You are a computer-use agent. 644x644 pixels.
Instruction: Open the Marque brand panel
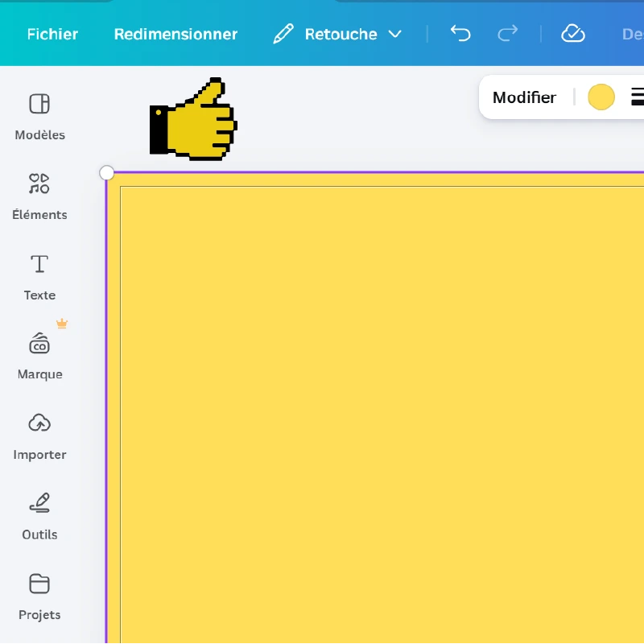pos(39,356)
